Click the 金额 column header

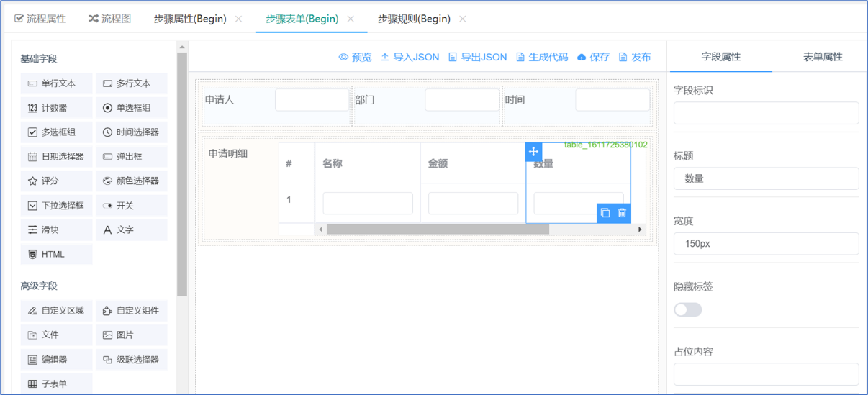click(x=438, y=163)
